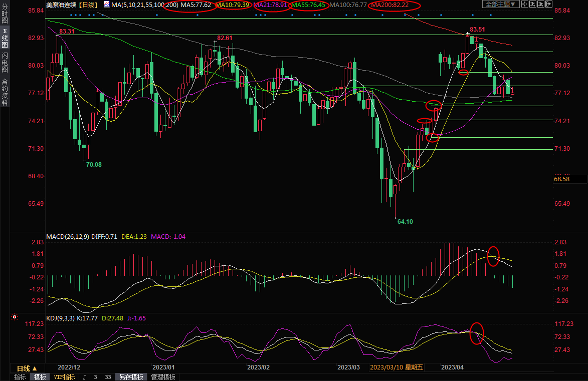Click the red sun icon beside KDJ panel
This screenshot has height=381, width=588.
(x=15, y=317)
